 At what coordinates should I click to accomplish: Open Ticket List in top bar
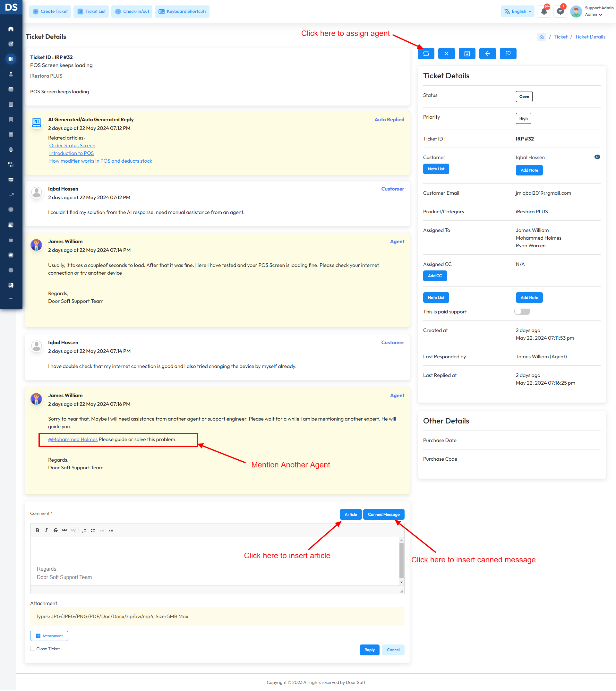click(x=91, y=12)
